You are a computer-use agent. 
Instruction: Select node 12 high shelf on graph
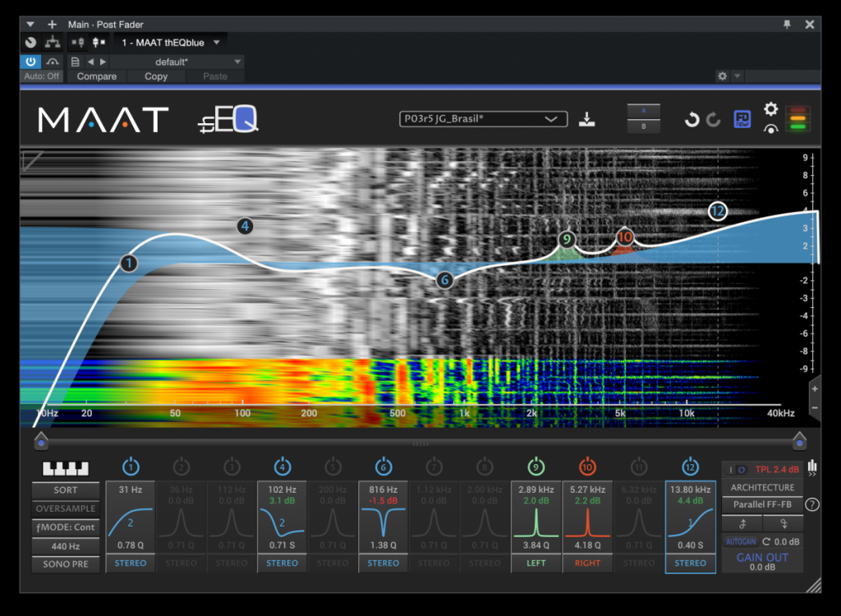pyautogui.click(x=718, y=211)
